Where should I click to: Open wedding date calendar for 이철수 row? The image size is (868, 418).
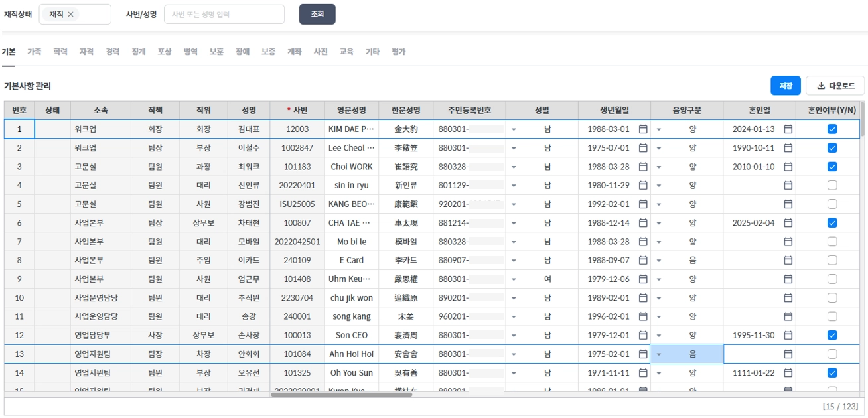pos(788,148)
